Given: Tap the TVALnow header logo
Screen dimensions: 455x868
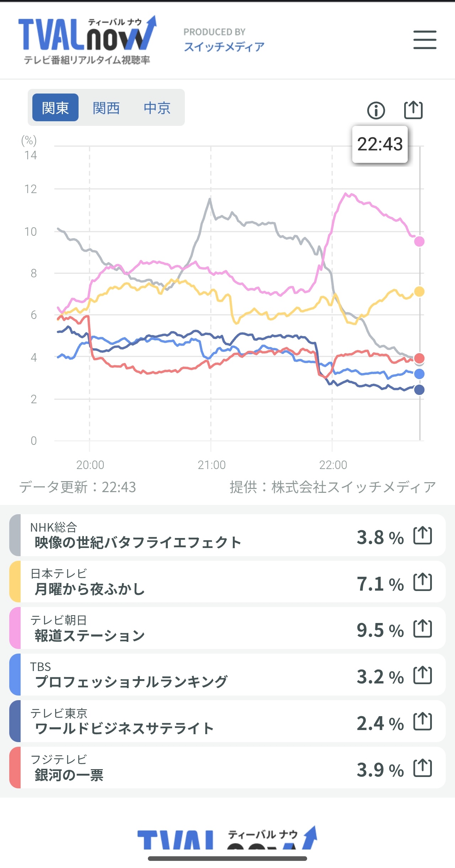Looking at the screenshot, I should point(87,40).
